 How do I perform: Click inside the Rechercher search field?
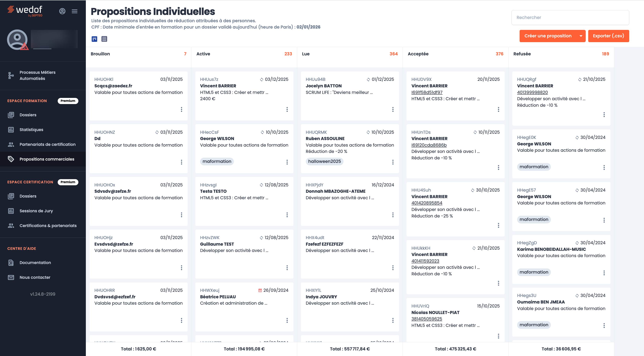coord(570,17)
